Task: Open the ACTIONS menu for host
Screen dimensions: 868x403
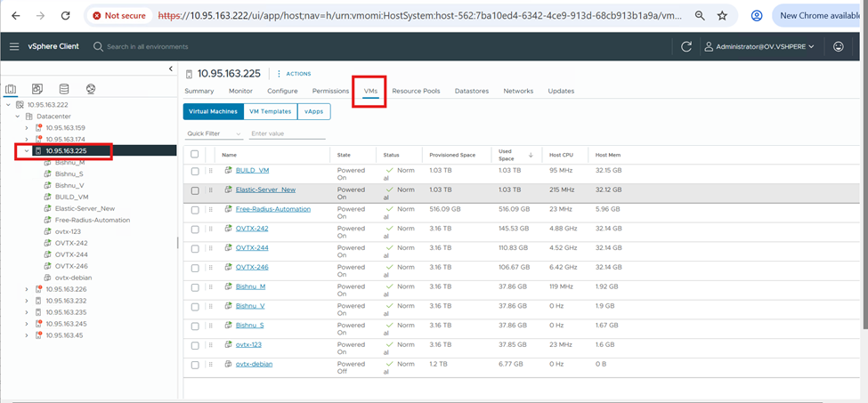Action: 295,74
